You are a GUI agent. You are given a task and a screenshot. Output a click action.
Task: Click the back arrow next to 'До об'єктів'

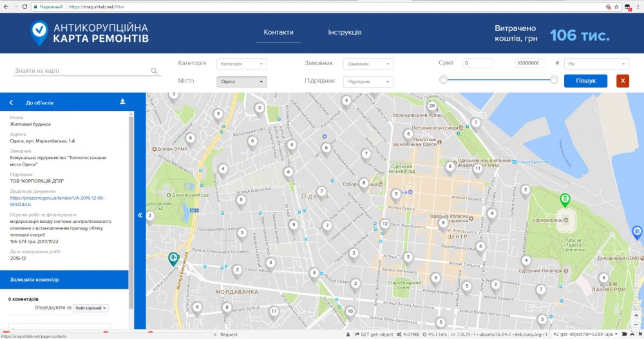[11, 102]
